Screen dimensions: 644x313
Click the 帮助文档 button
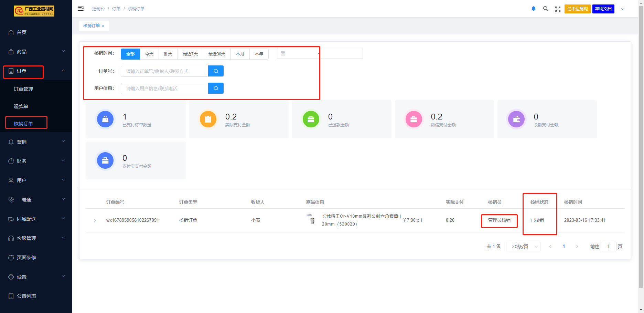pos(603,9)
